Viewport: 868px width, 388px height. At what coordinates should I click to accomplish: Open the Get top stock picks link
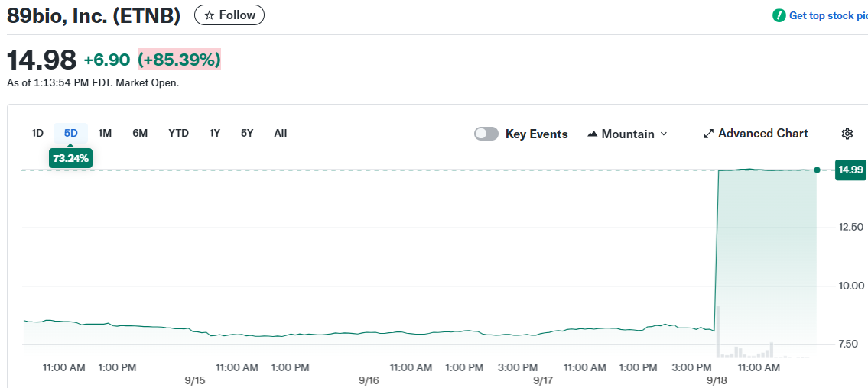827,15
